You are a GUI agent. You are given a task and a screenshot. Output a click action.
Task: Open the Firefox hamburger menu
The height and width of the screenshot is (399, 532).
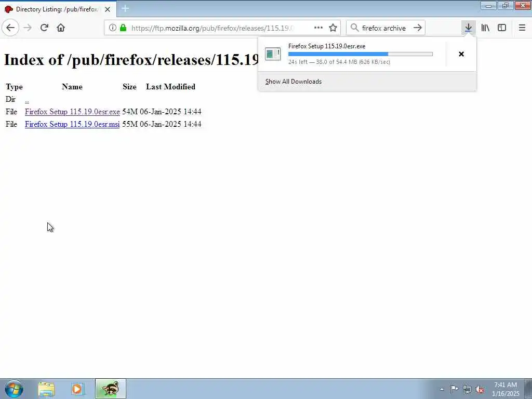[x=522, y=28]
